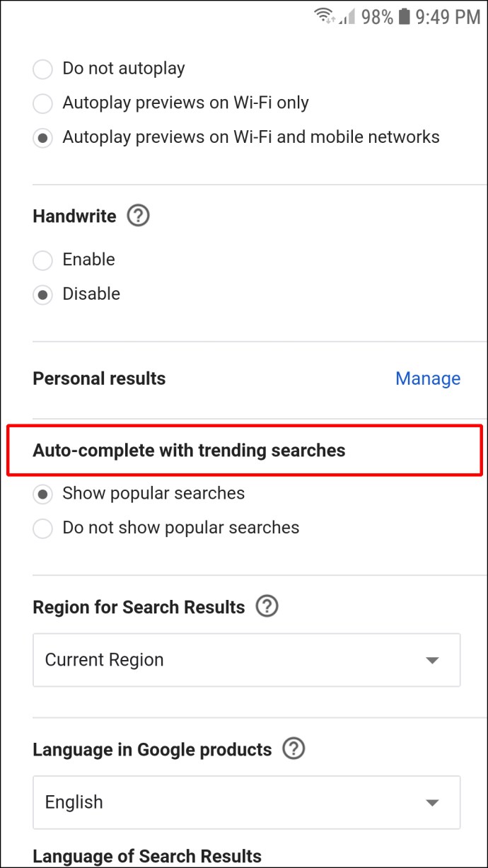Click the Current Region dropdown arrow
Screen dimensions: 488x868
(x=432, y=661)
